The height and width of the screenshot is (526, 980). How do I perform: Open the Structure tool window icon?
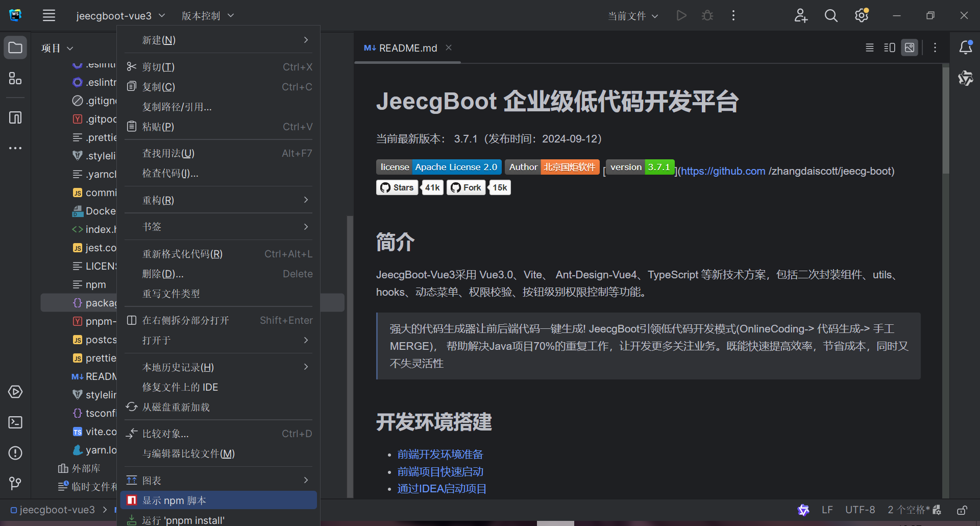point(15,79)
